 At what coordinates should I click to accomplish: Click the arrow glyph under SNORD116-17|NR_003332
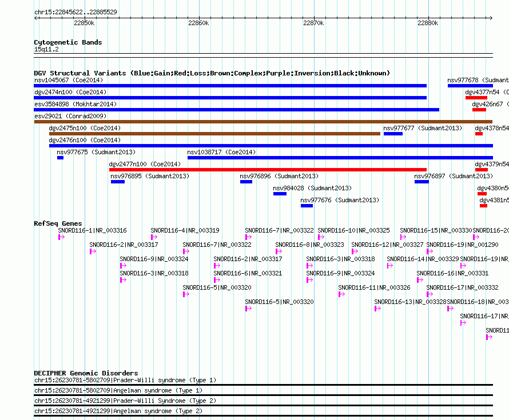(430, 294)
